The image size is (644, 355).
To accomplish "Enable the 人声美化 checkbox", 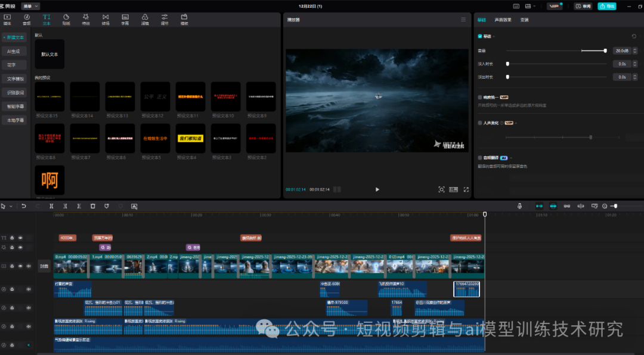I will click(479, 123).
